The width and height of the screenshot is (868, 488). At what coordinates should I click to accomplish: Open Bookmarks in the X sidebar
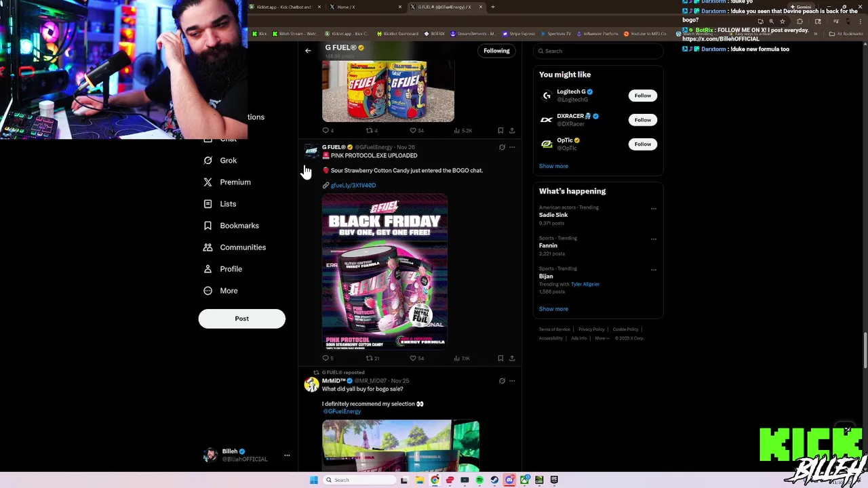(x=231, y=226)
